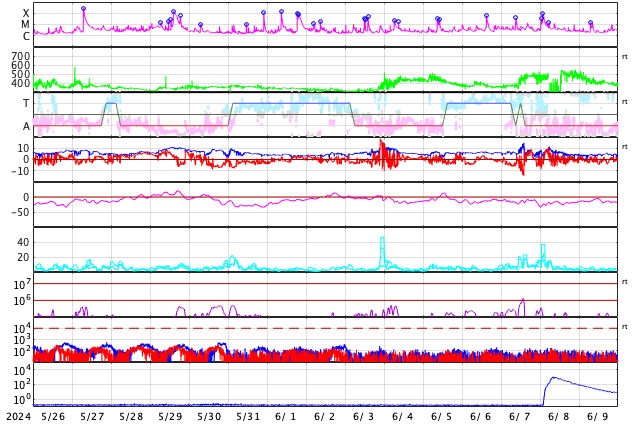Click the 5/26 date label
Screen dimensions: 634x424
(53, 416)
